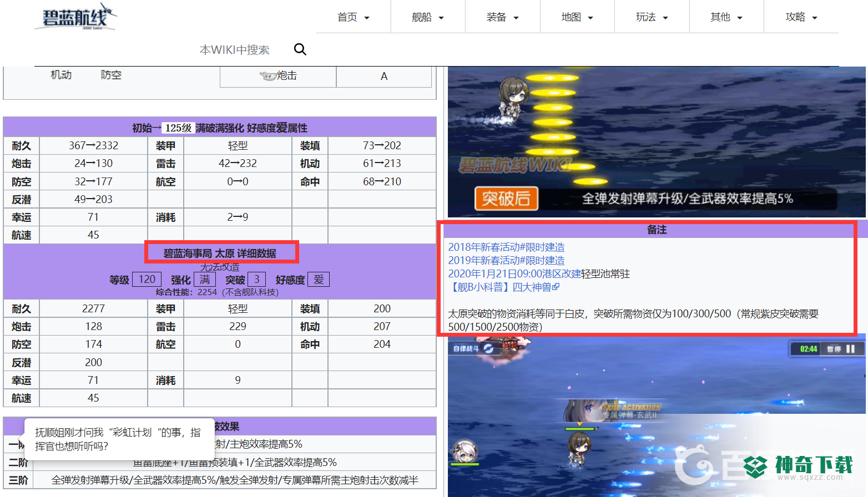The image size is (868, 497).
Task: Click the 三阶 breakthrough row label
Action: point(18,480)
